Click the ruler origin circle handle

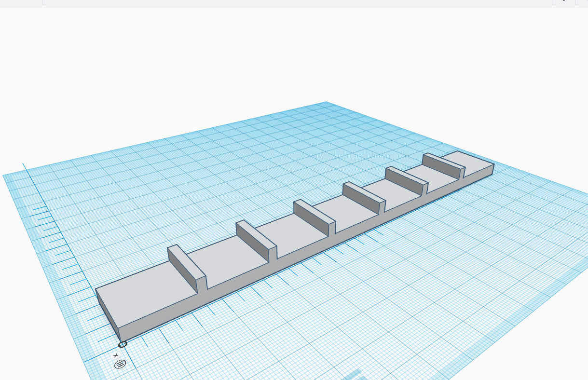[x=123, y=344]
